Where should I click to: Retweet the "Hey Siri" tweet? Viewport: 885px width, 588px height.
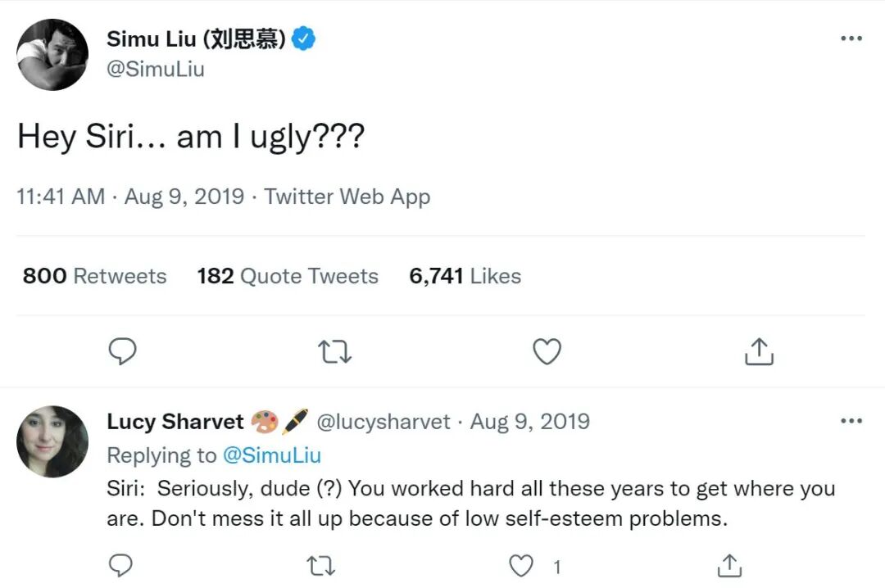(x=334, y=351)
